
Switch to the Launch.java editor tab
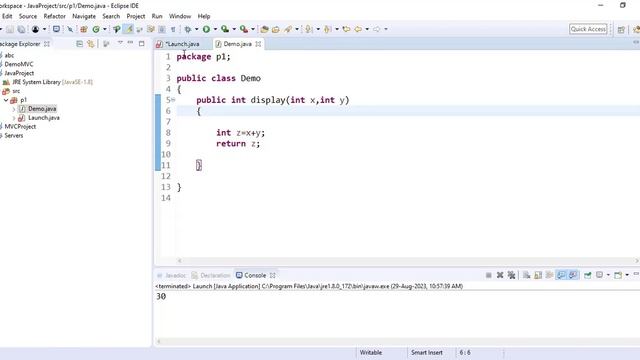point(182,44)
